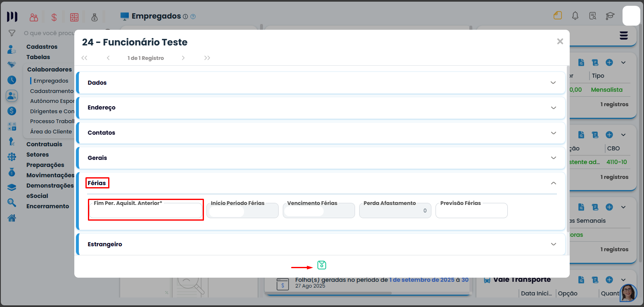Open the money bag icon in the top toolbar
644x307 pixels.
pyautogui.click(x=95, y=17)
